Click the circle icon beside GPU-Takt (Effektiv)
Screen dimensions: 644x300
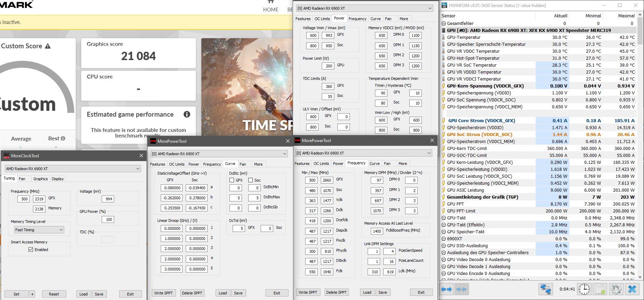tap(443, 225)
